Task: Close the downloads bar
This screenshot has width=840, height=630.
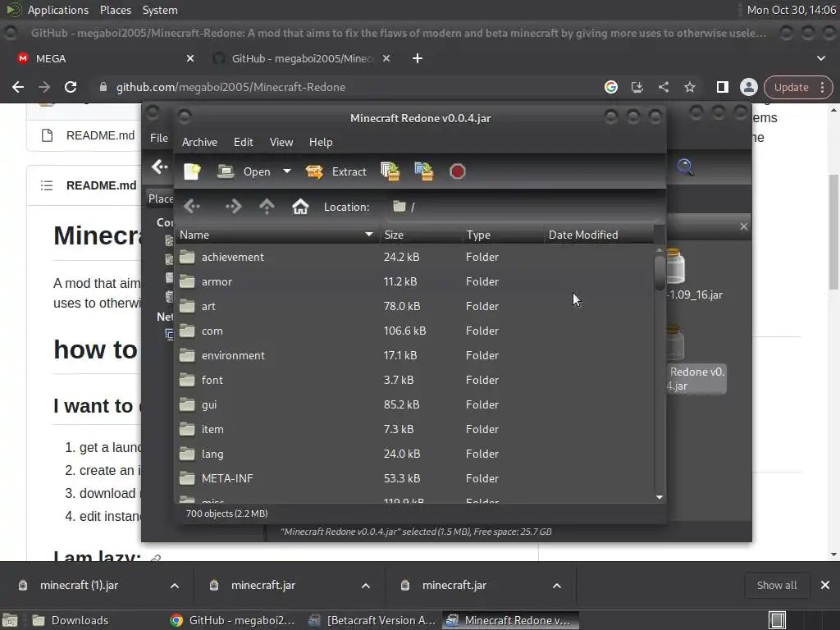Action: point(825,585)
